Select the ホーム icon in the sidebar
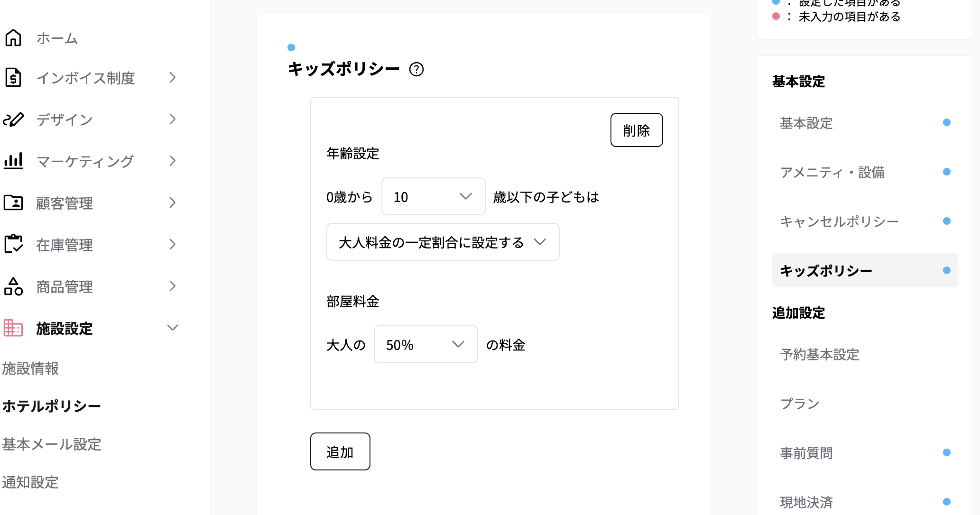 coord(14,38)
